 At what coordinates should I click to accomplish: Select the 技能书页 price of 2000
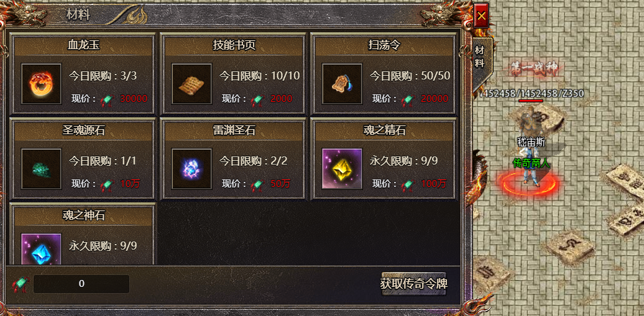pyautogui.click(x=282, y=99)
